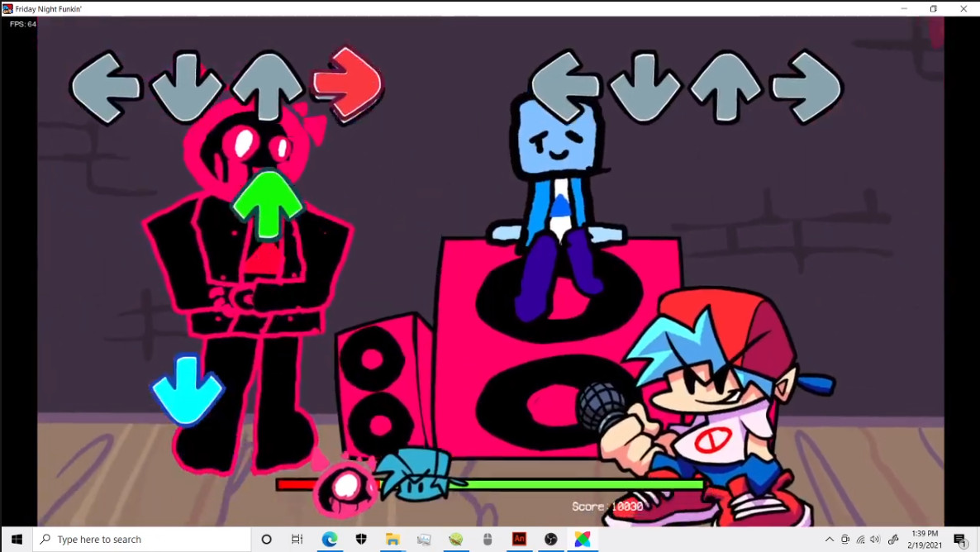This screenshot has width=980, height=552.
Task: Open Windows Security shield in taskbar
Action: pyautogui.click(x=361, y=539)
